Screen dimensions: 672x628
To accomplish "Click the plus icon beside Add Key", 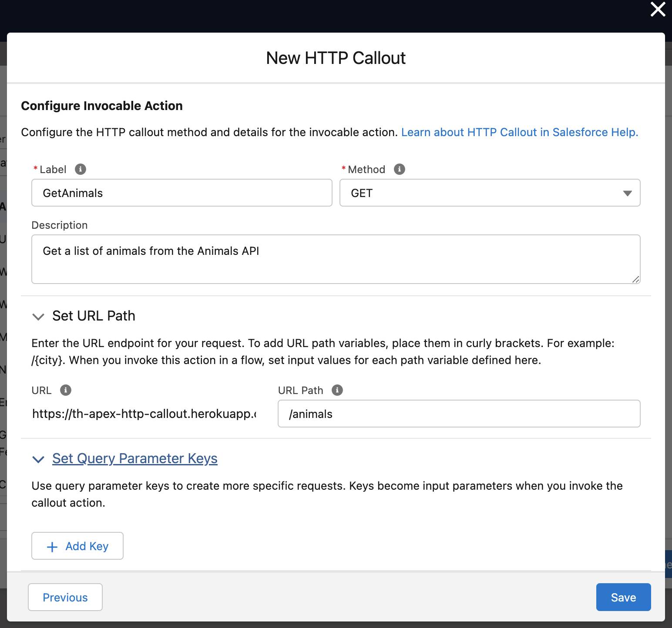I will click(52, 546).
